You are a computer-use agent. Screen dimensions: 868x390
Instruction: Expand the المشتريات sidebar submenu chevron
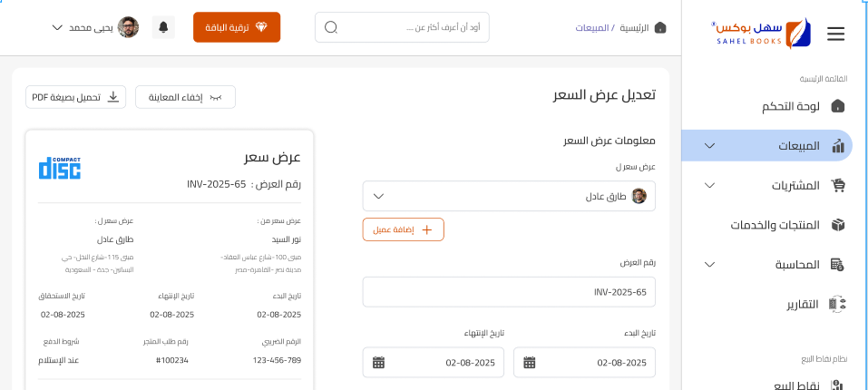pyautogui.click(x=709, y=185)
